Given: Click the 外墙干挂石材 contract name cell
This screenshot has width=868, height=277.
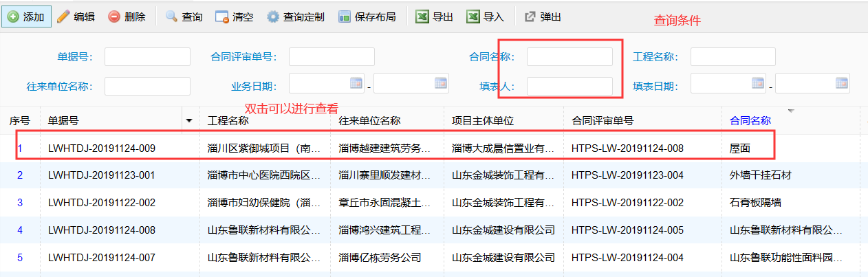Looking at the screenshot, I should click(760, 175).
